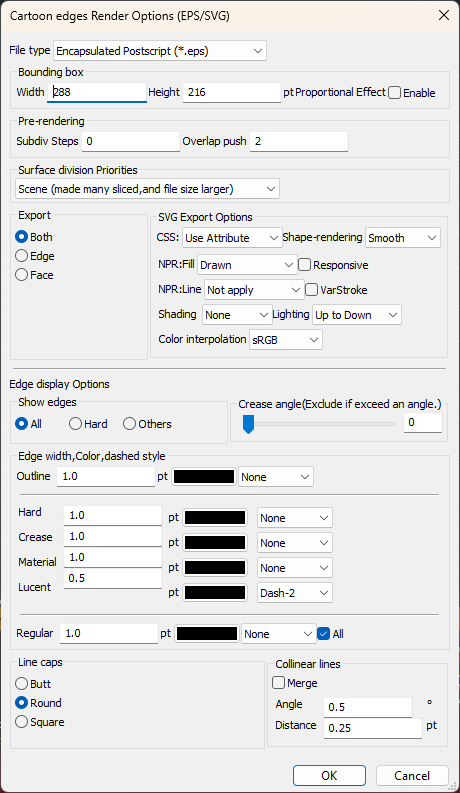The width and height of the screenshot is (460, 793).
Task: Click the Crease edge width field
Action: click(113, 536)
